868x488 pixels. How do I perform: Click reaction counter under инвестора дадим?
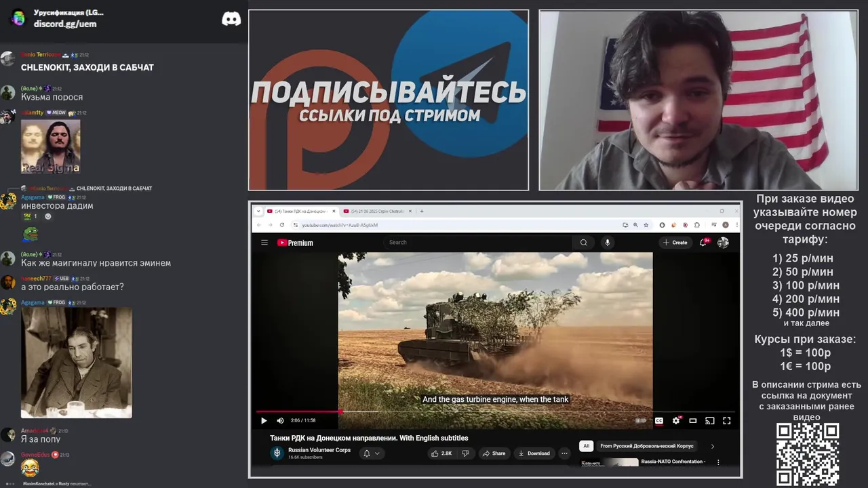[31, 216]
